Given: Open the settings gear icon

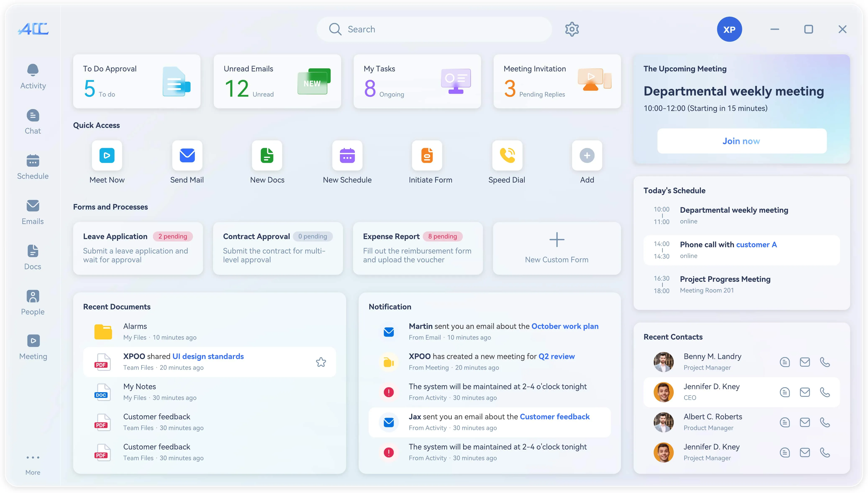Looking at the screenshot, I should (572, 30).
